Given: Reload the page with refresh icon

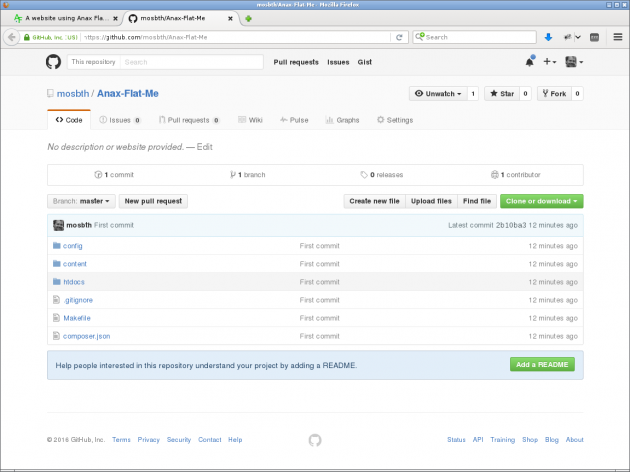Looking at the screenshot, I should (399, 37).
